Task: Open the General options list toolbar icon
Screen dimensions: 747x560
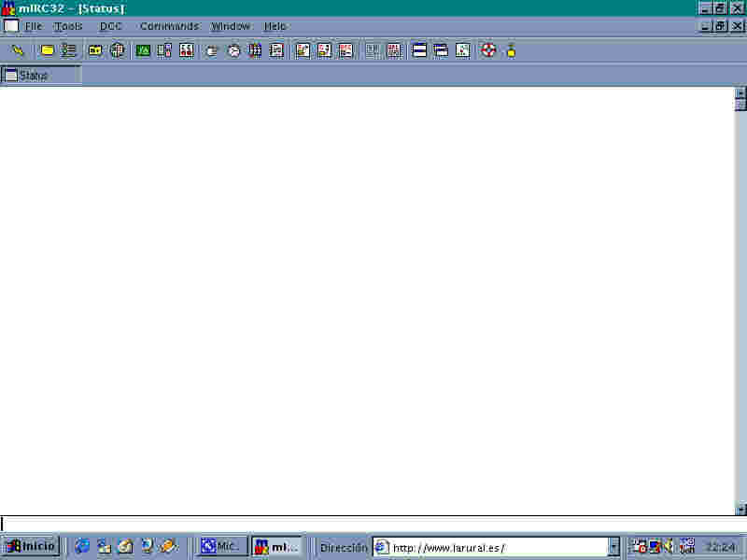Action: point(68,50)
